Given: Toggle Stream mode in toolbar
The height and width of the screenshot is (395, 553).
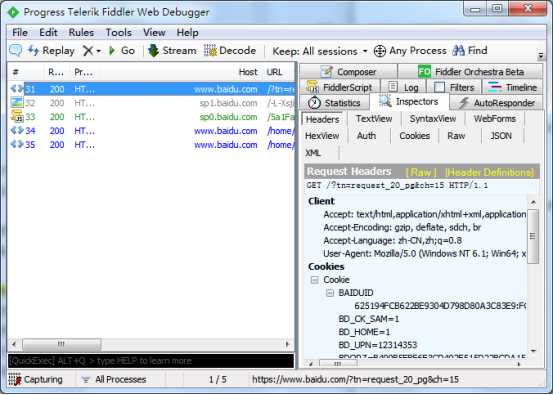Looking at the screenshot, I should (x=172, y=51).
